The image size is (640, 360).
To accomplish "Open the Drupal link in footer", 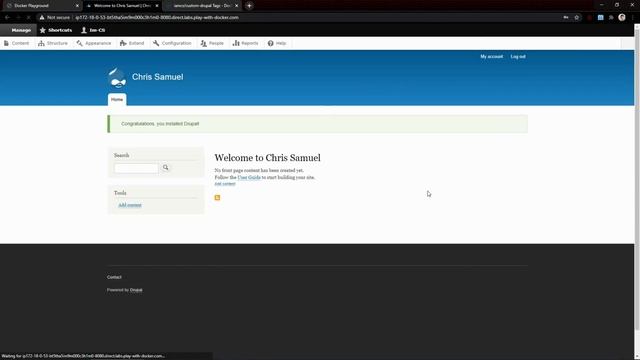I will [x=136, y=290].
